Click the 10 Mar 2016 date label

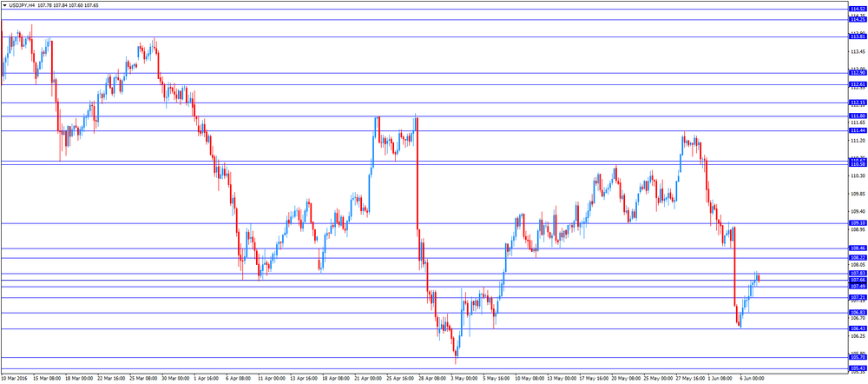coord(13,378)
